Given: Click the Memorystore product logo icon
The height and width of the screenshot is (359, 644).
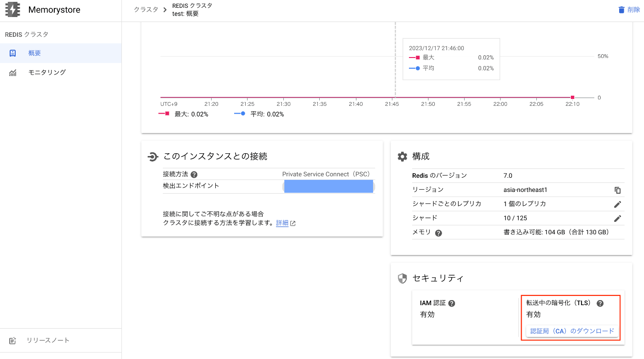Looking at the screenshot, I should coord(12,10).
